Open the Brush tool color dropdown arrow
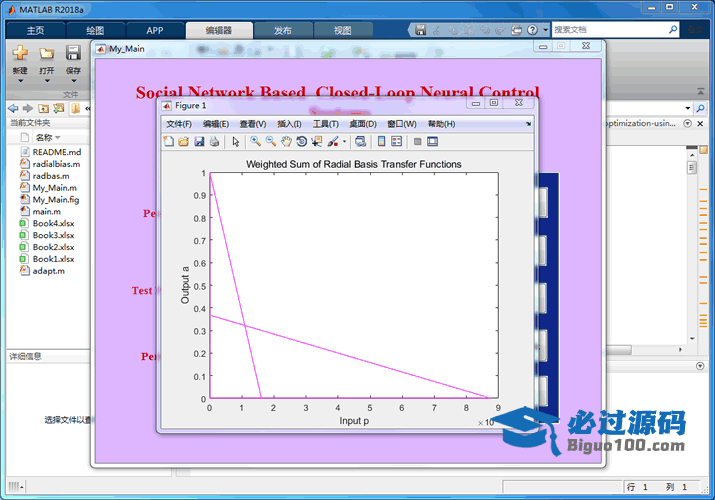This screenshot has height=500, width=715. coord(345,142)
